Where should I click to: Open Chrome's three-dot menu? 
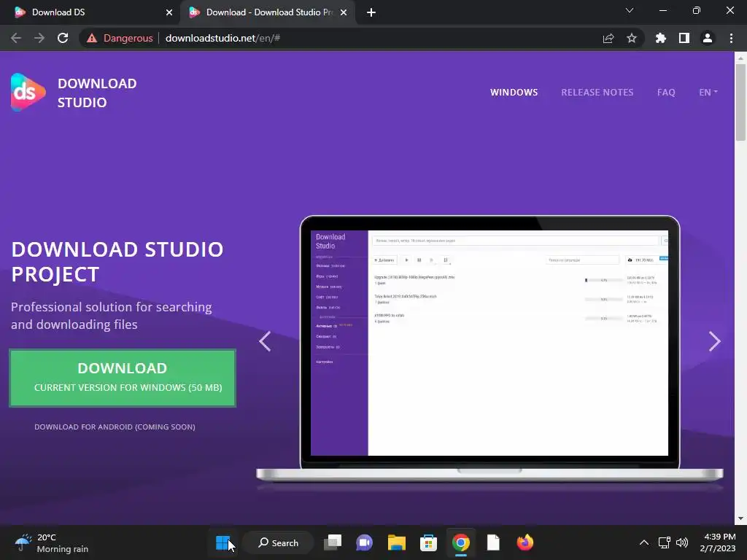731,38
